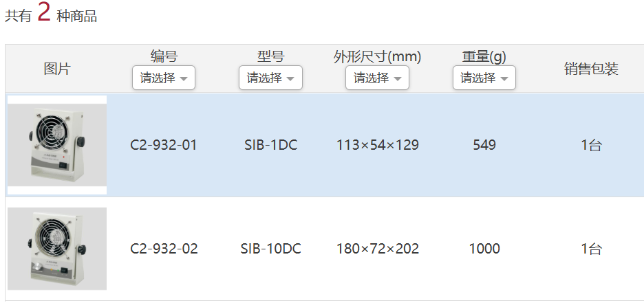Select product code C2-932-02
Viewport: 644px width, 303px height.
point(164,249)
